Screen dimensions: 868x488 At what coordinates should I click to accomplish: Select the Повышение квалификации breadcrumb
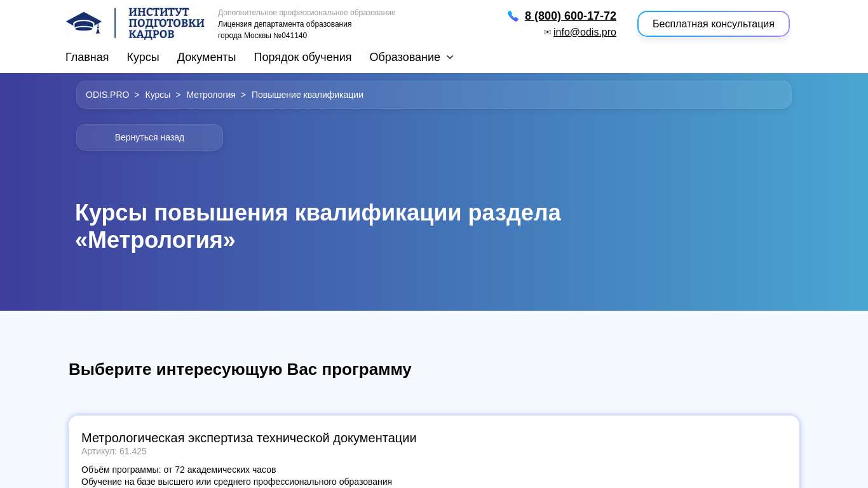308,95
